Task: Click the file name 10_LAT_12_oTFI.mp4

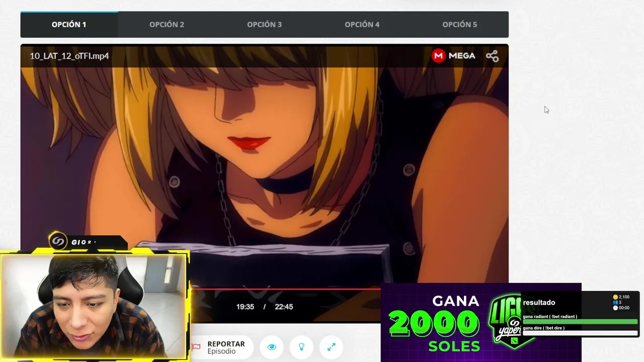Action: [x=69, y=56]
